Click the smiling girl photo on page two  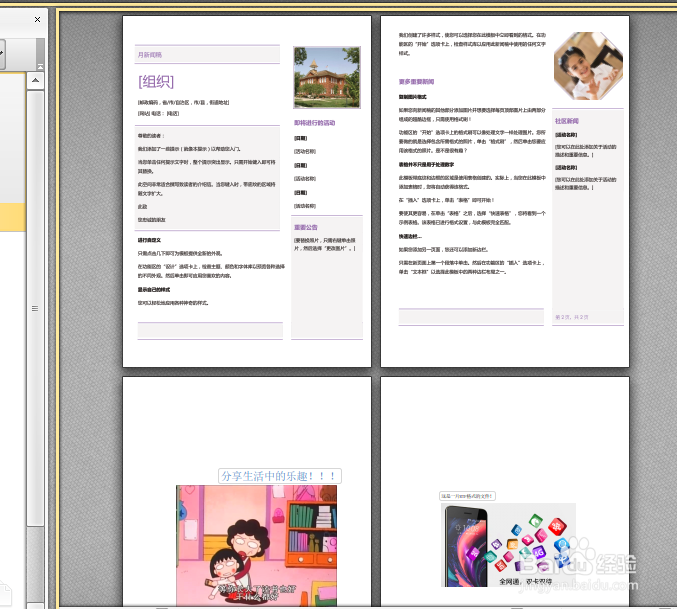click(588, 66)
